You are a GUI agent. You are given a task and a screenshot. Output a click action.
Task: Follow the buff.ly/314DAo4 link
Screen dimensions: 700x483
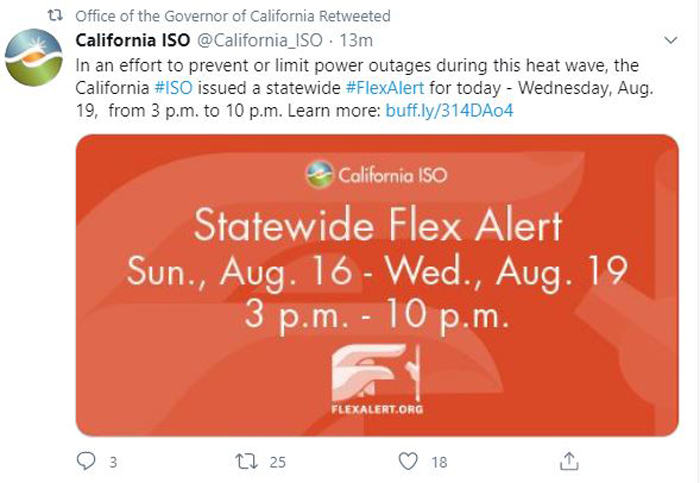click(449, 110)
